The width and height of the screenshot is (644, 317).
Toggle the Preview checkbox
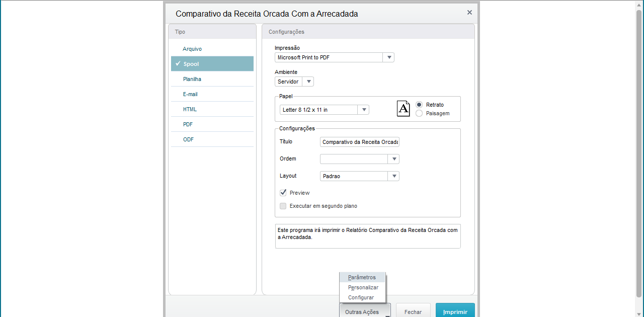283,193
